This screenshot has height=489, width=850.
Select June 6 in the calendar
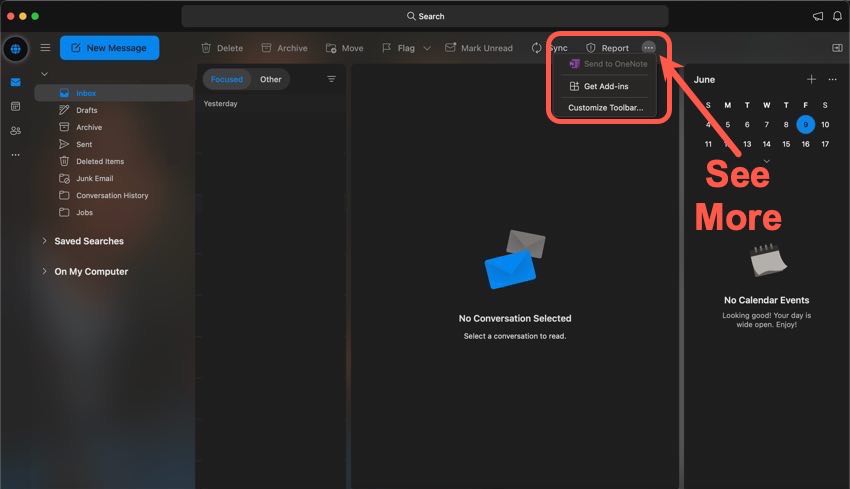click(x=747, y=124)
